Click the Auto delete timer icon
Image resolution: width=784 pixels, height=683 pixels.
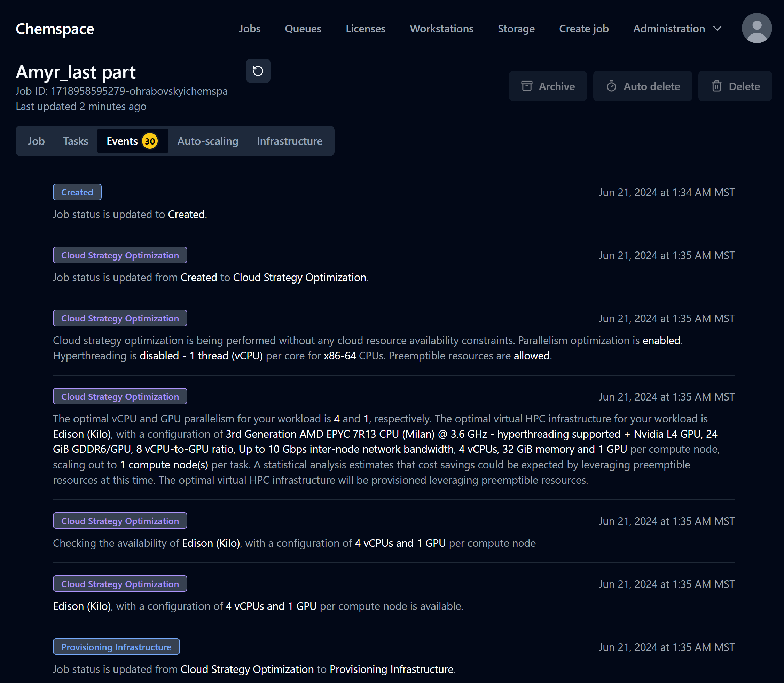coord(611,86)
